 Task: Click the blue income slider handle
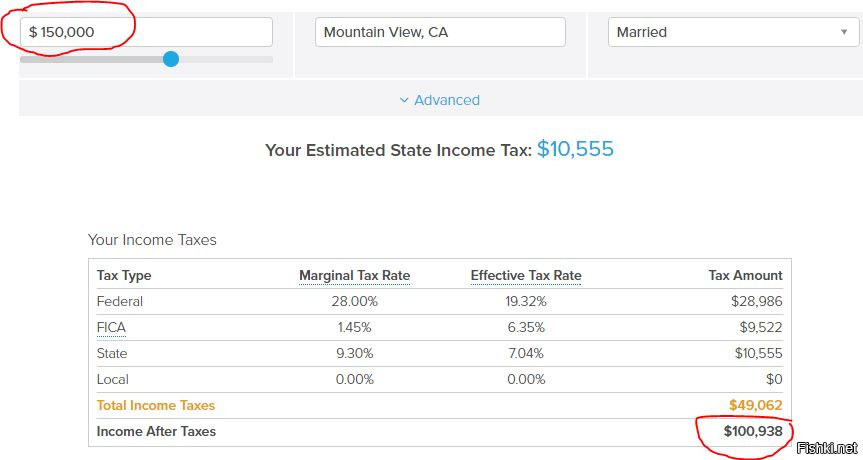[x=171, y=59]
